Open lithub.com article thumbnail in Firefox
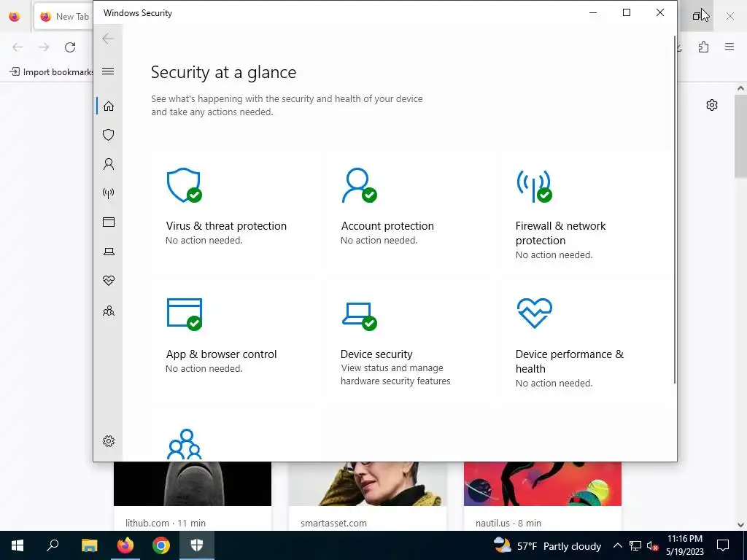Image resolution: width=747 pixels, height=560 pixels. 193,483
